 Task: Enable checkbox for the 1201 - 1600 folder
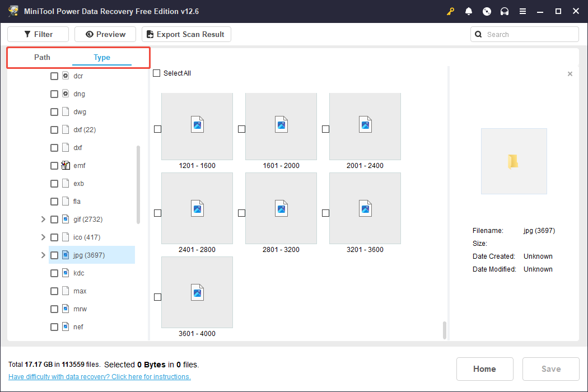[x=157, y=129]
